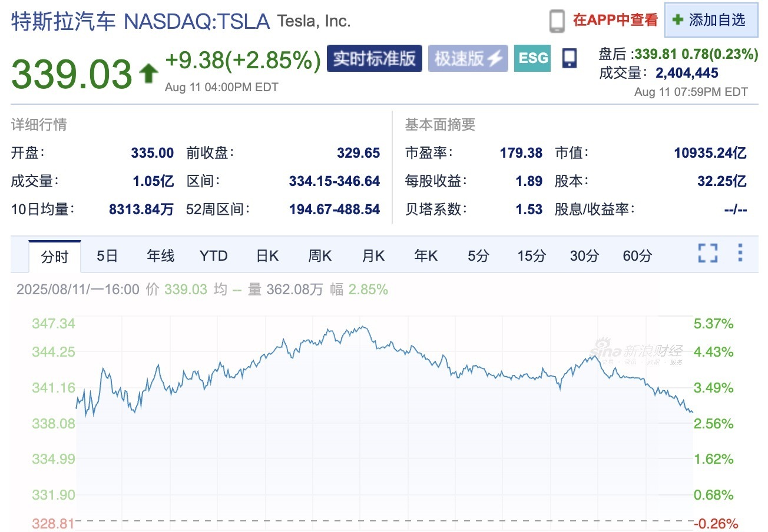Open the 在APP中查看 link
768x532 pixels.
(615, 20)
